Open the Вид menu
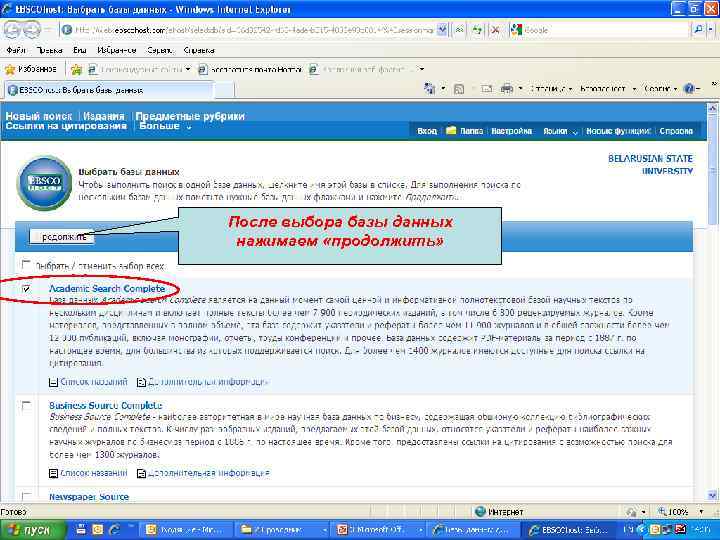Viewport: 720px width, 540px height. 80,50
